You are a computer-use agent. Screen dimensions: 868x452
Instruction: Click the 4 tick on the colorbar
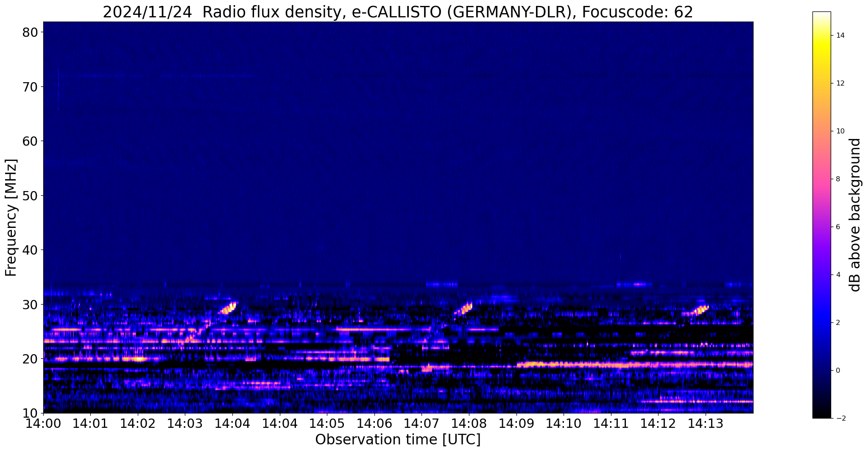coord(838,275)
